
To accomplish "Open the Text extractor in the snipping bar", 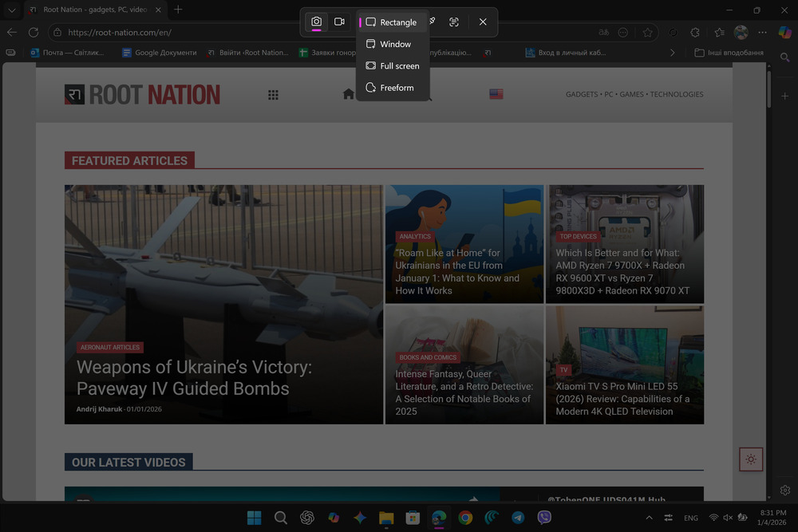I will 454,22.
